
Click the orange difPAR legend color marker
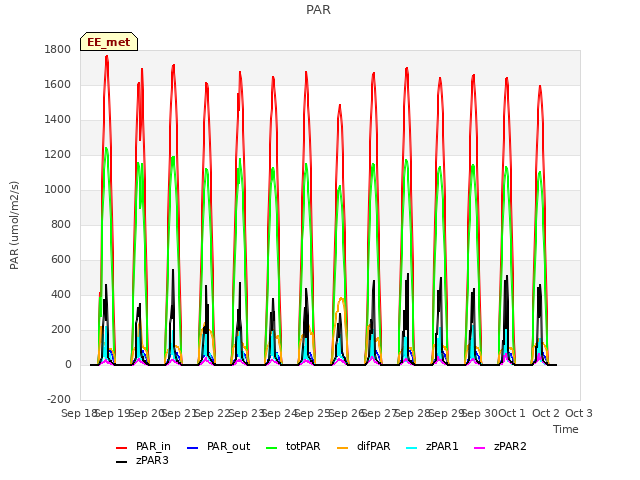click(342, 448)
